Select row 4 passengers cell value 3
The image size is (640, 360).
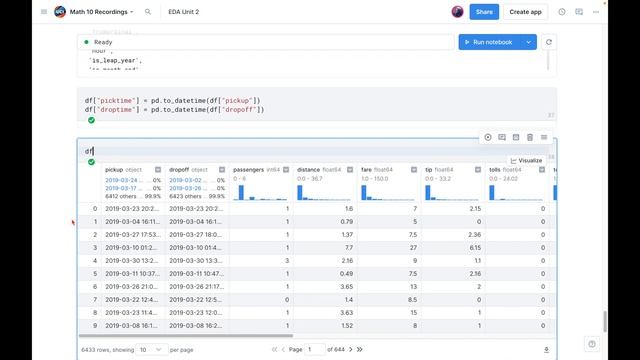pyautogui.click(x=261, y=261)
